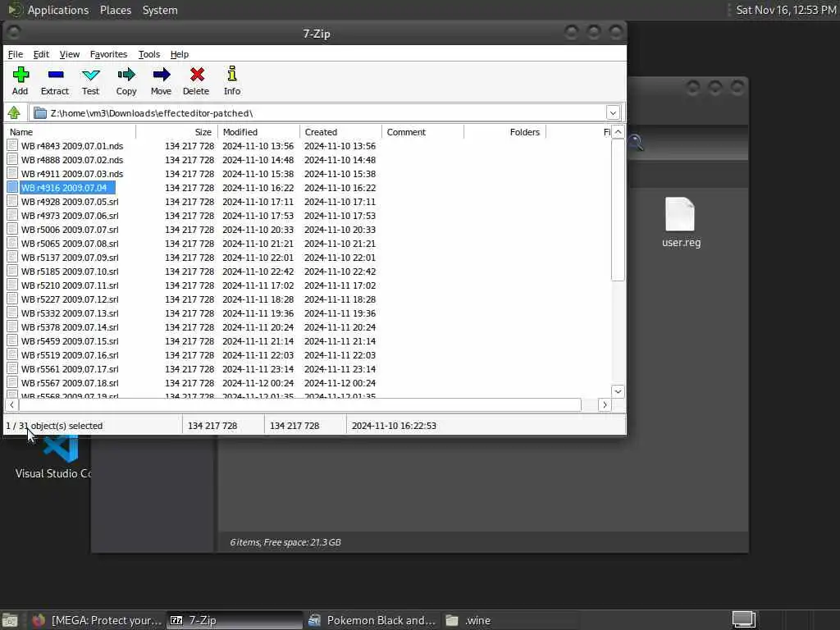Open Applications menu in top panel
The height and width of the screenshot is (630, 840).
[58, 10]
